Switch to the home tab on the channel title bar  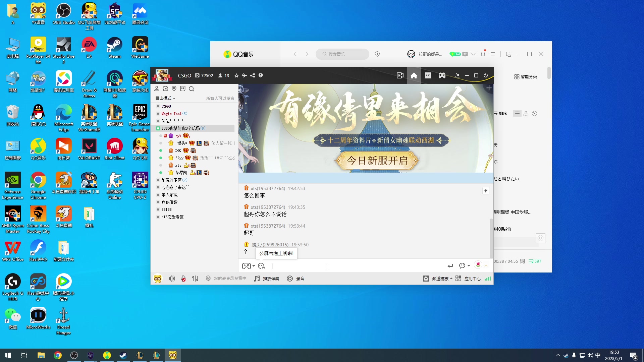point(414,75)
